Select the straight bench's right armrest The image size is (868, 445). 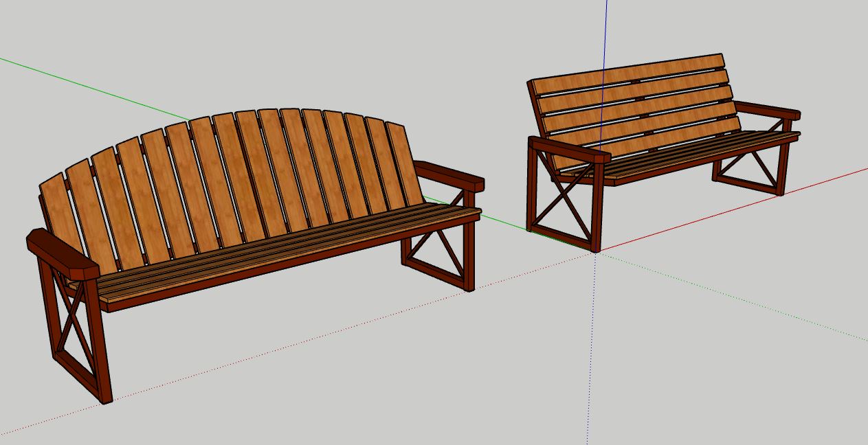767,110
